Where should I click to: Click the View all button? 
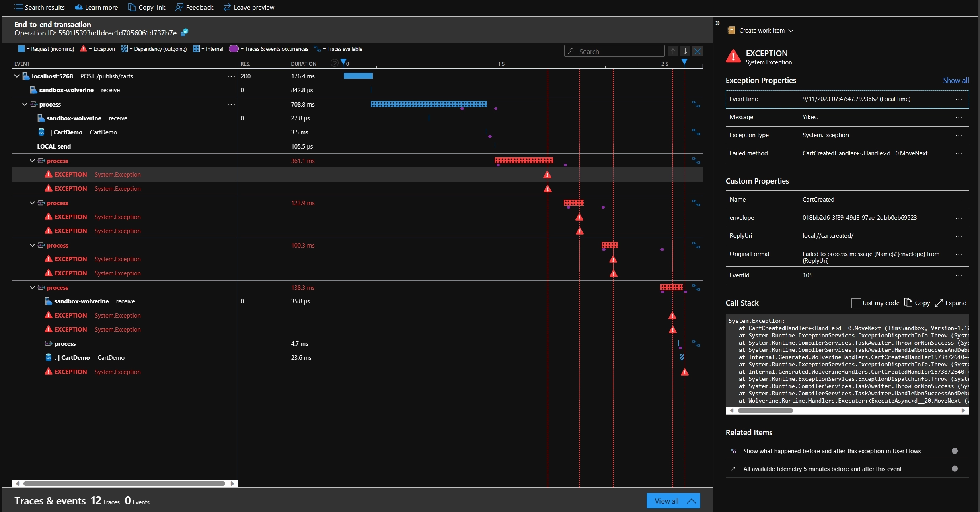pos(673,501)
